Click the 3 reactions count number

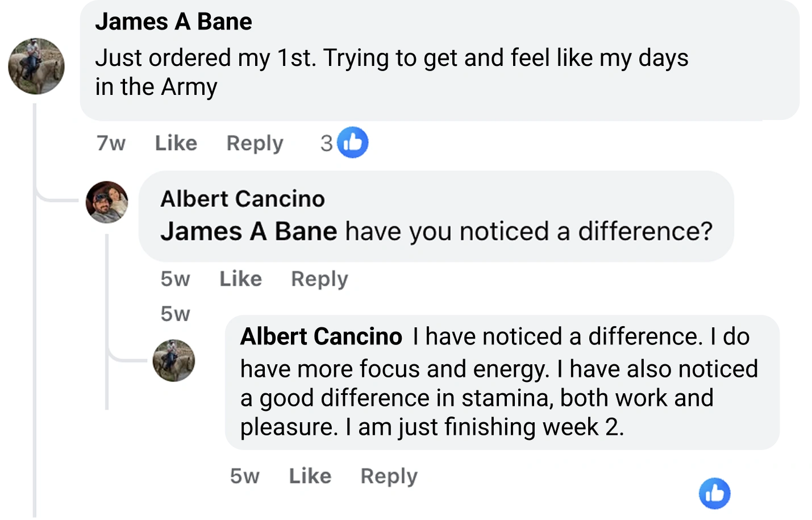[x=326, y=143]
